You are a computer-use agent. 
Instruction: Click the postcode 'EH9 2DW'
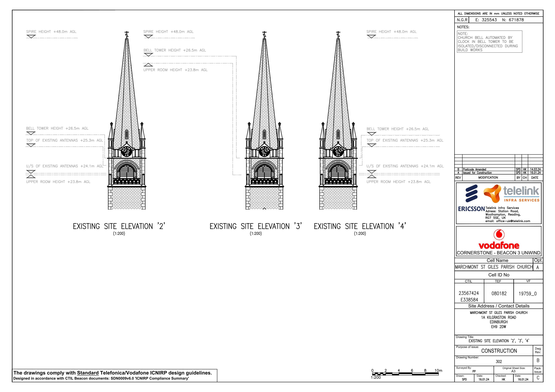(x=498, y=327)
